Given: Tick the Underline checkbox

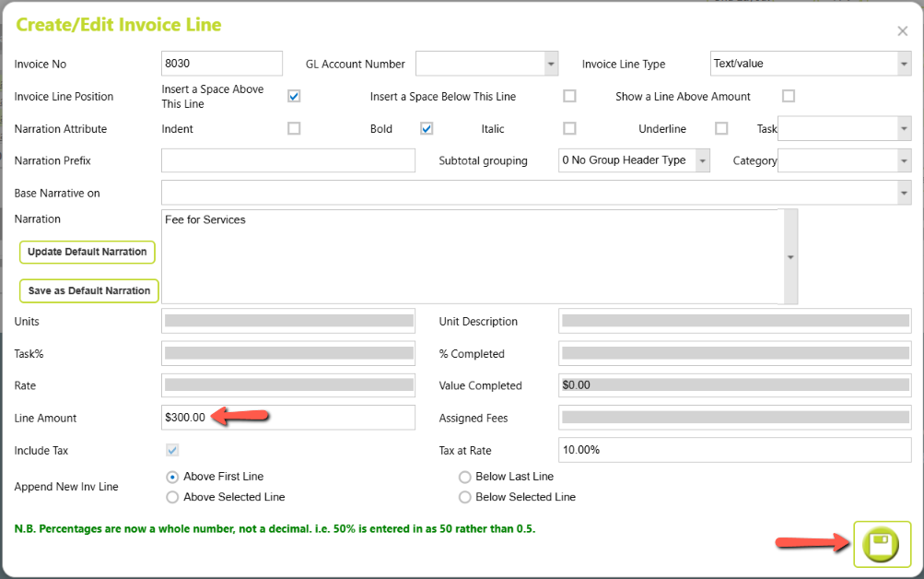Looking at the screenshot, I should click(721, 128).
